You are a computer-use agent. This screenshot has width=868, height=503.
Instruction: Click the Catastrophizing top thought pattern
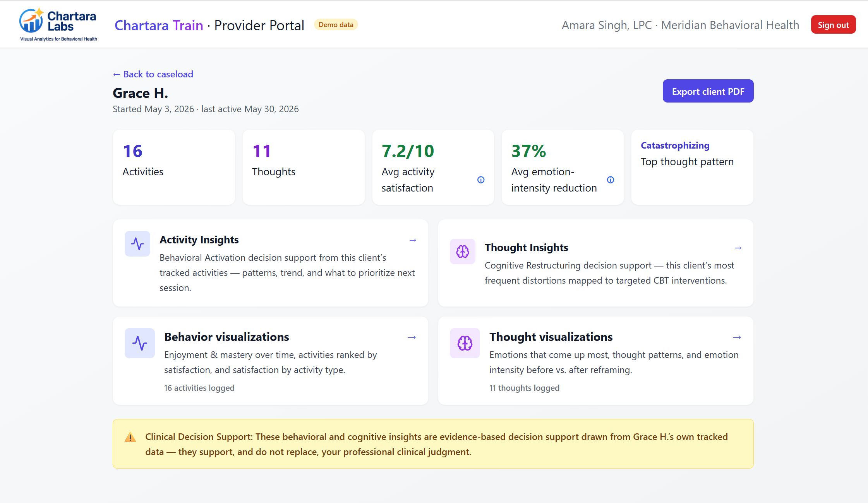pyautogui.click(x=675, y=145)
